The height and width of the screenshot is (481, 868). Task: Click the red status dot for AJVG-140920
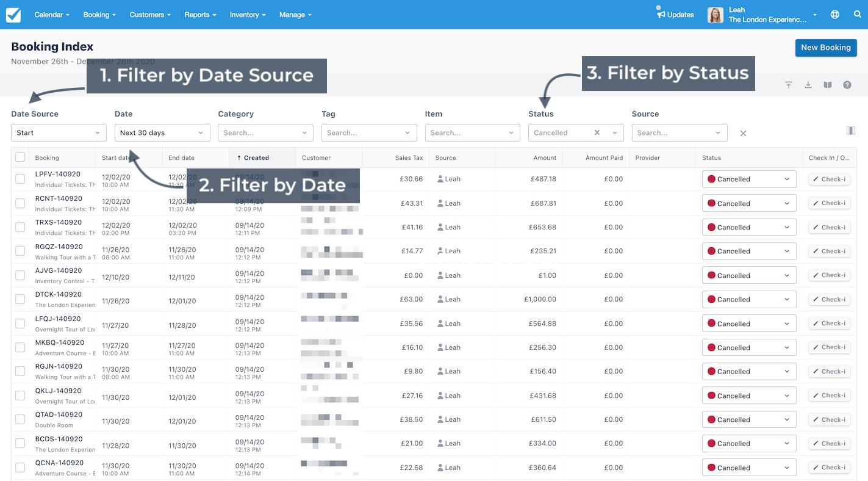(x=711, y=275)
